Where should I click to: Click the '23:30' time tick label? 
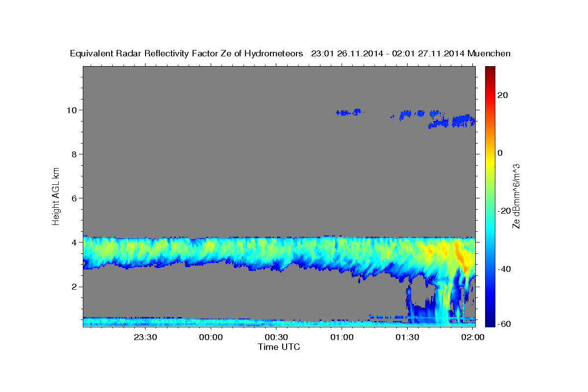(146, 337)
